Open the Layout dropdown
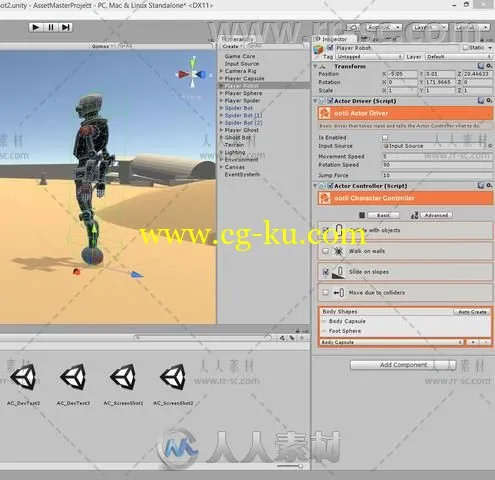The image size is (495, 480). coord(472,27)
